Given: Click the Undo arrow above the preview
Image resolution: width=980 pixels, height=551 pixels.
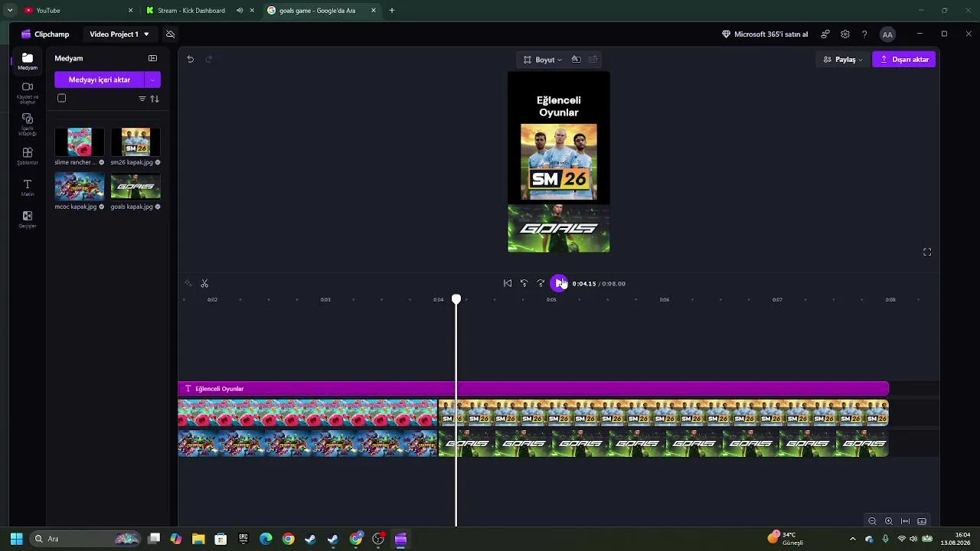Looking at the screenshot, I should [191, 59].
